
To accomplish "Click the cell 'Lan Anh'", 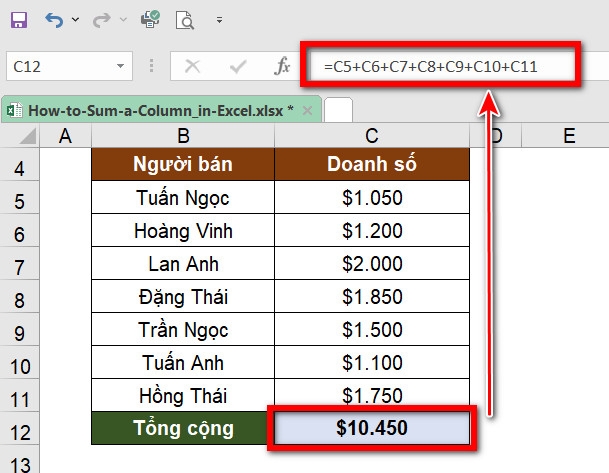I will pos(183,263).
